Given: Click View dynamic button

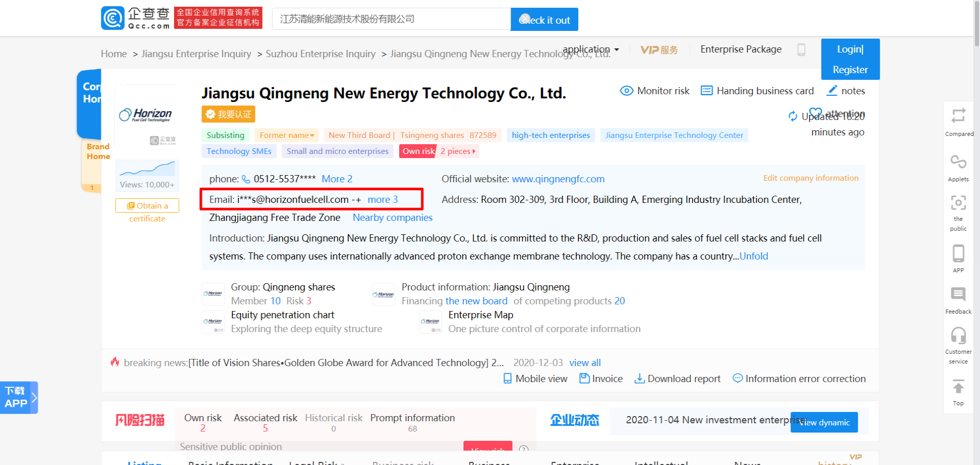Looking at the screenshot, I should 824,422.
